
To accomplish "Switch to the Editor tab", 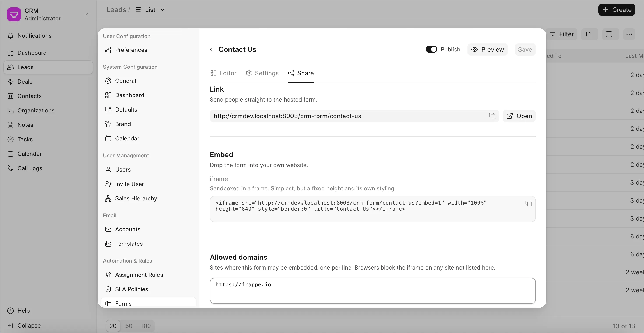I will coord(223,73).
